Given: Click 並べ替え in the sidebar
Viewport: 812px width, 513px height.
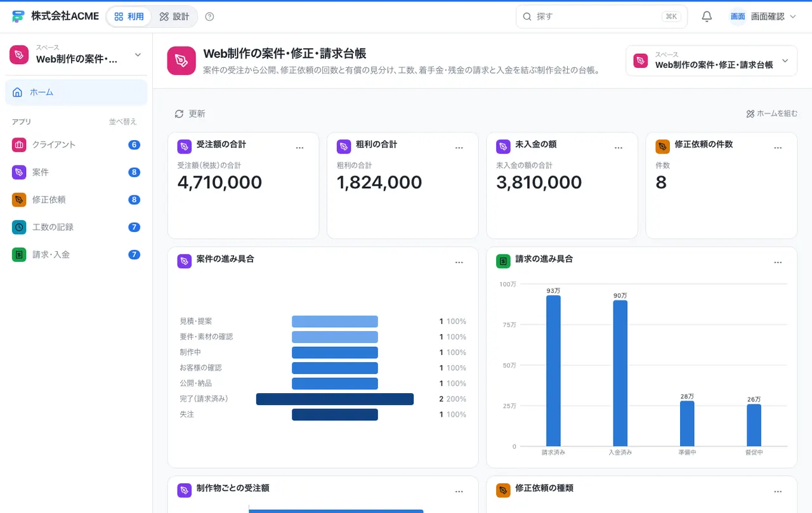Looking at the screenshot, I should click(x=122, y=122).
